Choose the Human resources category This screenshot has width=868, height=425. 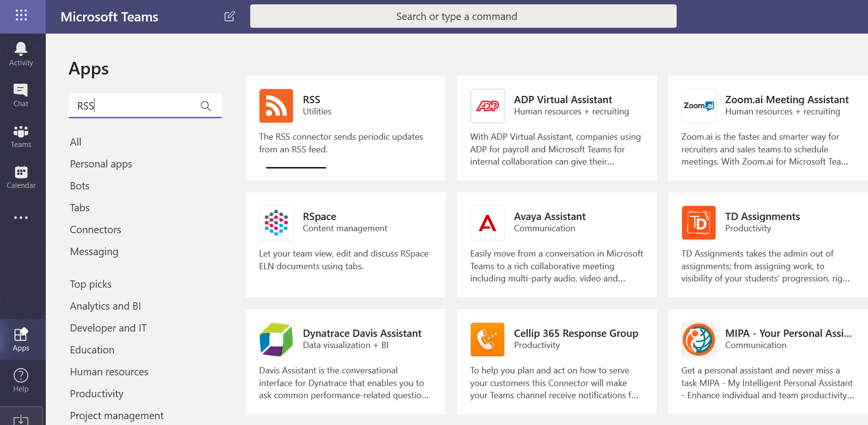click(109, 372)
